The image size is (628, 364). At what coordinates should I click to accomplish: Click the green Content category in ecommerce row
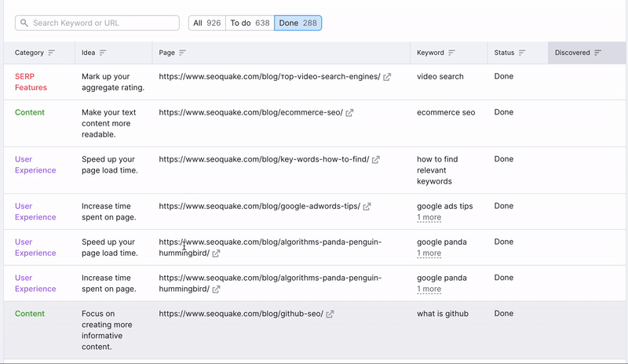tap(30, 112)
